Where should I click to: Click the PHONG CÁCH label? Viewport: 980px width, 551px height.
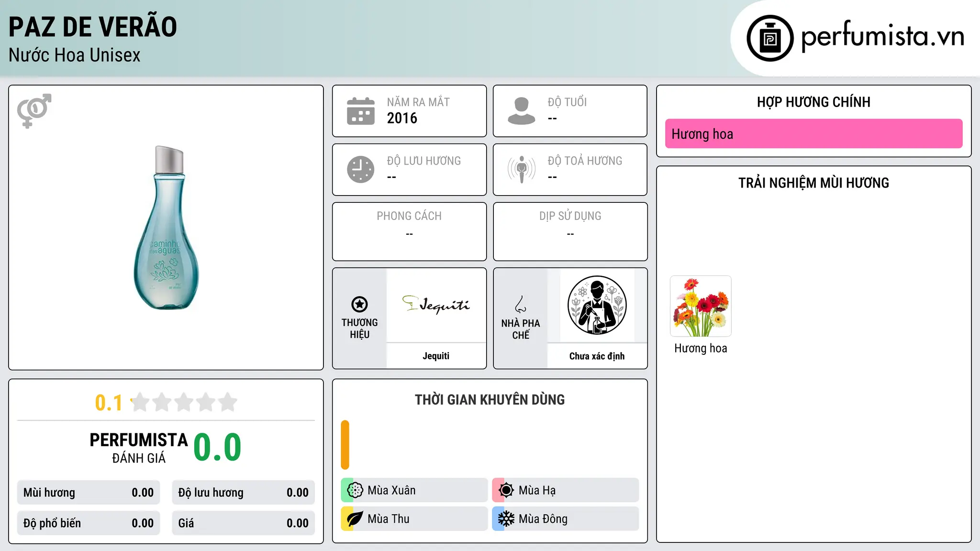[409, 216]
